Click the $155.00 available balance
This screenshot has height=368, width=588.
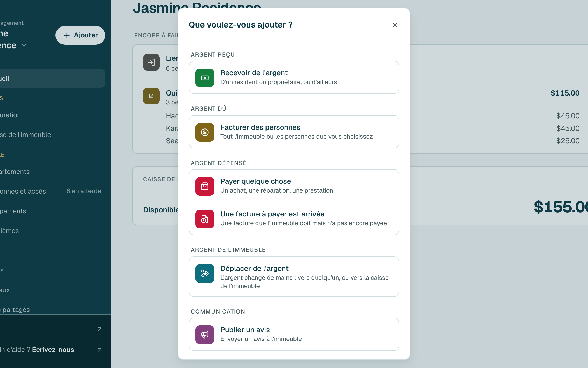tap(561, 207)
